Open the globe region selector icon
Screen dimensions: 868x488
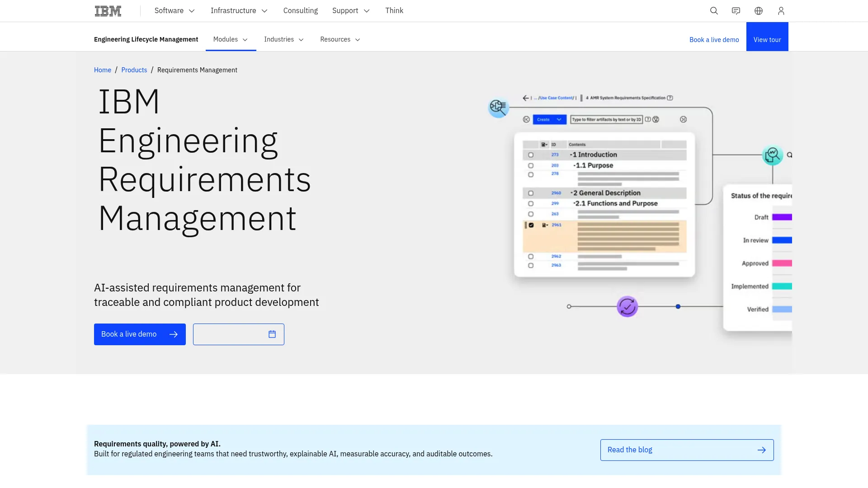(759, 11)
